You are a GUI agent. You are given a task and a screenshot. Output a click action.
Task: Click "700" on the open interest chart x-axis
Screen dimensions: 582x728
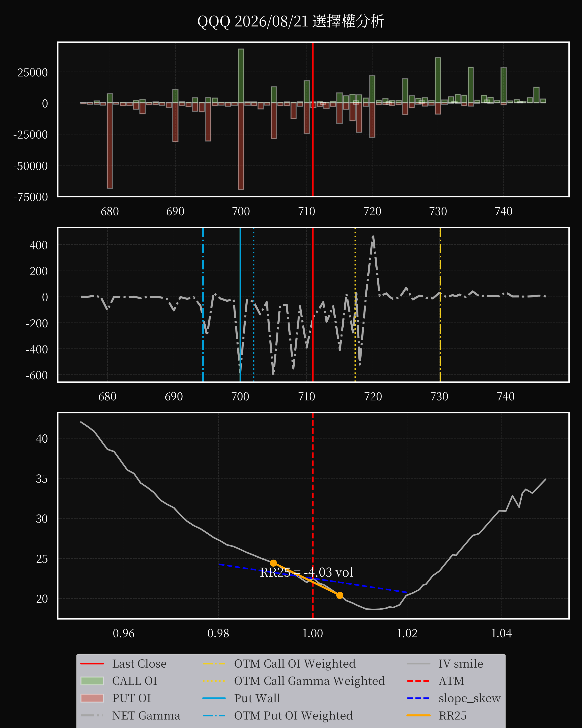coord(241,211)
